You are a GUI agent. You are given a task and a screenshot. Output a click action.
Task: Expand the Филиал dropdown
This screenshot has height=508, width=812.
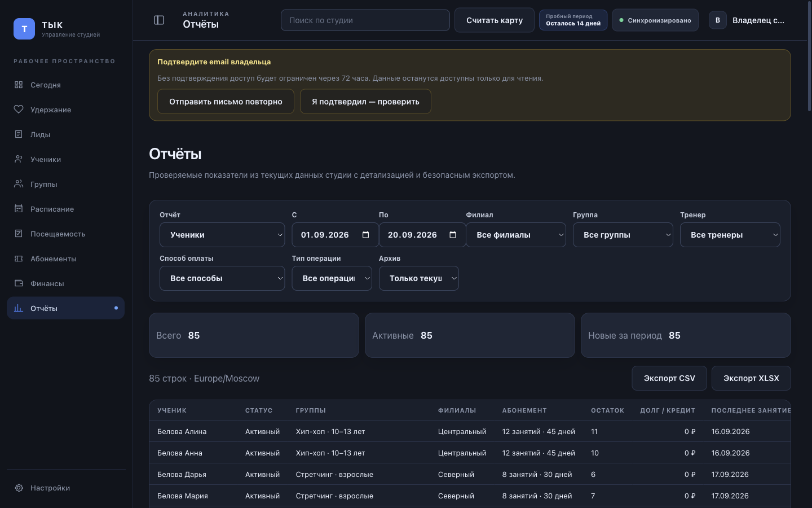tap(516, 235)
